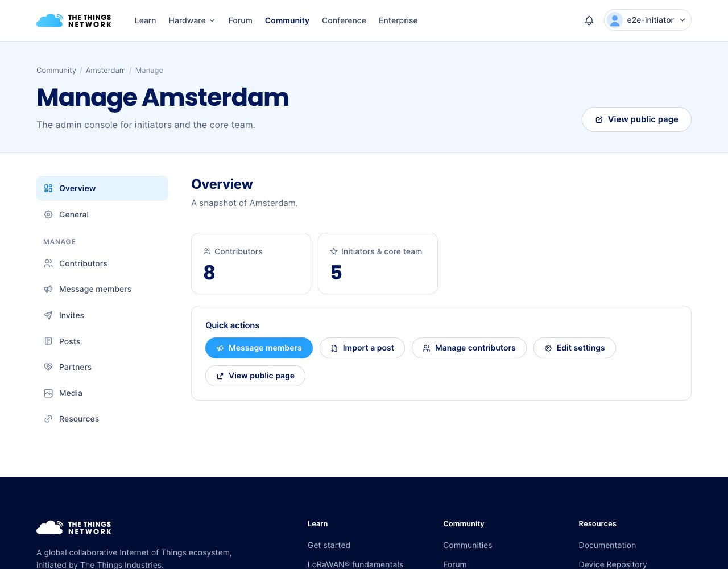This screenshot has height=569, width=728.
Task: Open Media in the sidebar
Action: pyautogui.click(x=102, y=393)
